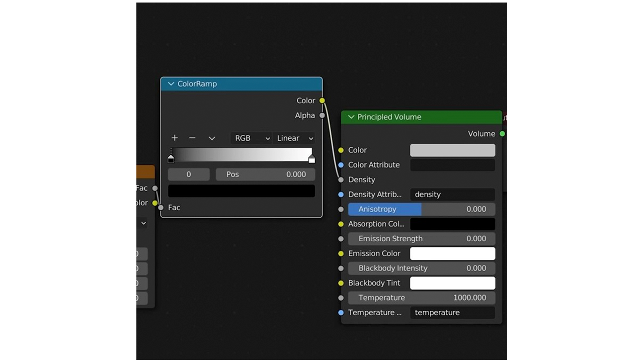This screenshot has width=644, height=362.
Task: Collapse the ColorRamp node with its chevron
Action: pyautogui.click(x=171, y=84)
